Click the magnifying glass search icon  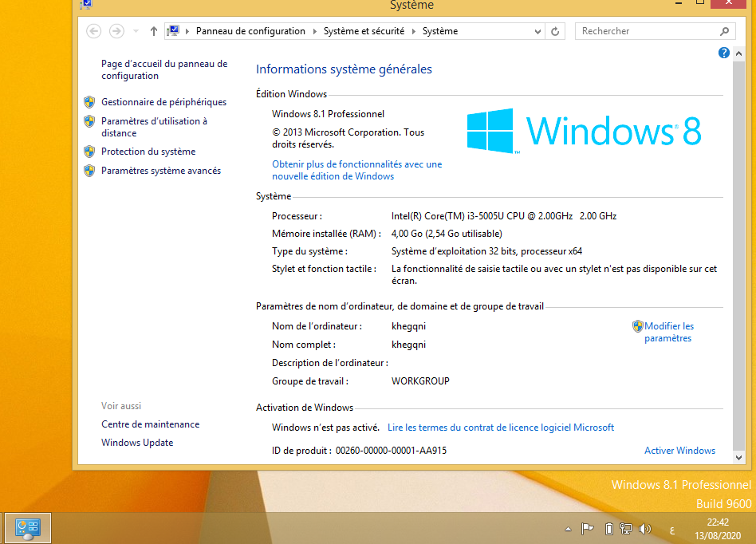click(724, 31)
